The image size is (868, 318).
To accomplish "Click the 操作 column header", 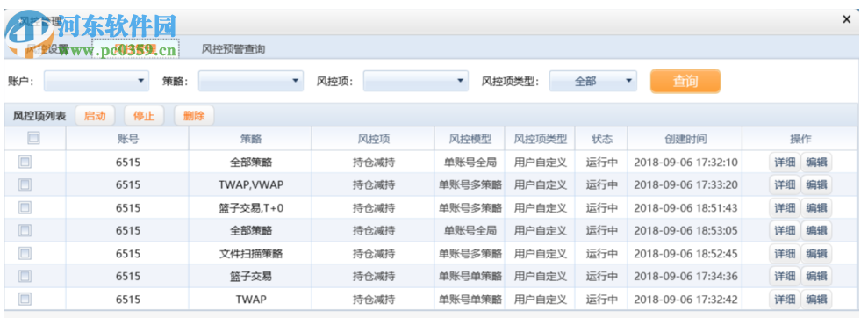I will pos(800,139).
